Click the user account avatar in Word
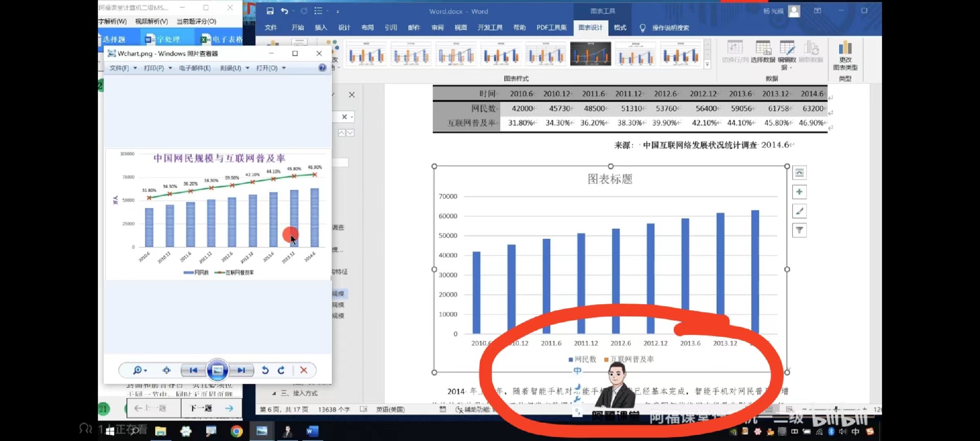 click(794, 11)
